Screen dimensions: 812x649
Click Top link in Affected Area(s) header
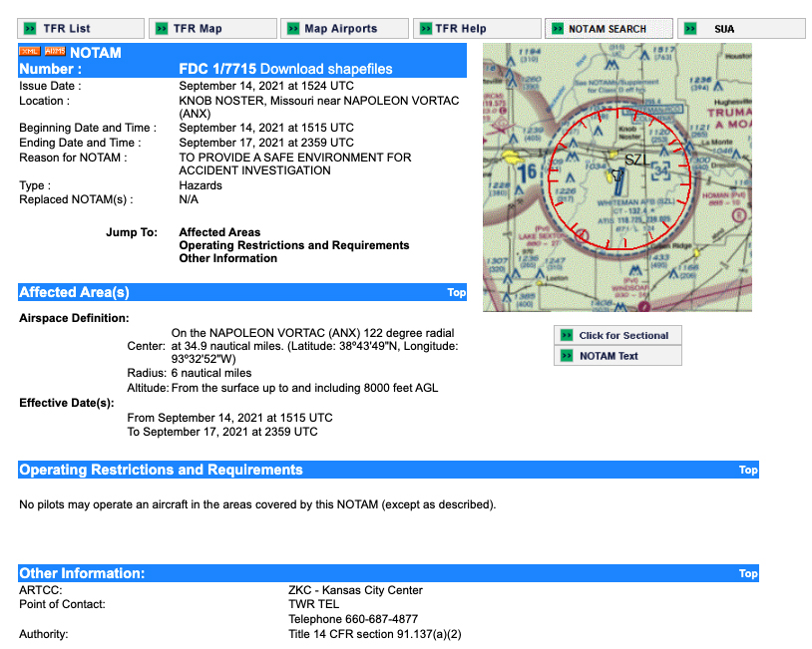coord(456,293)
